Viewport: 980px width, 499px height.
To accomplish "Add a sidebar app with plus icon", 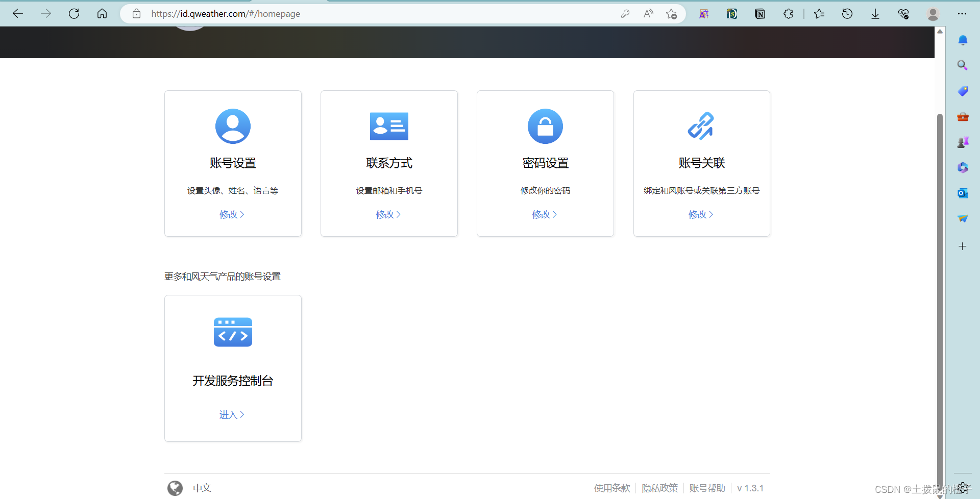I will [963, 246].
